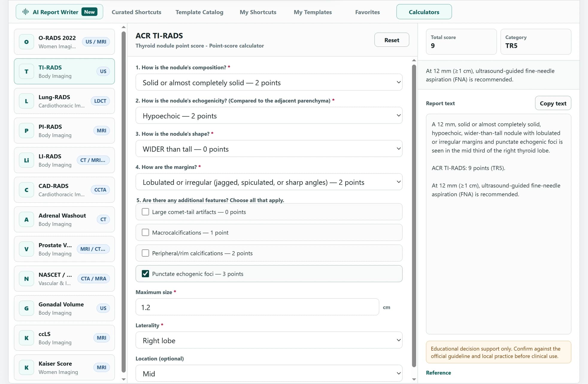Check Large comet-tail artifacts checkbox
The height and width of the screenshot is (384, 588).
(x=146, y=212)
